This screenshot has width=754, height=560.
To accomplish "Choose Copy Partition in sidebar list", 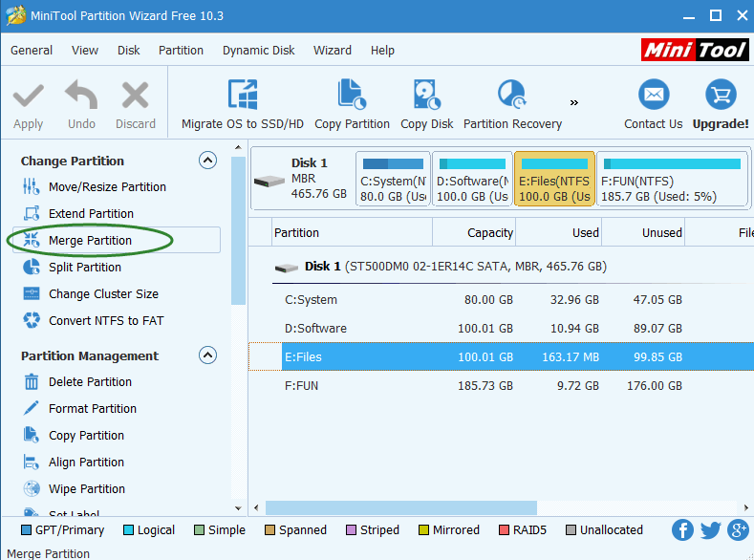I will (86, 436).
